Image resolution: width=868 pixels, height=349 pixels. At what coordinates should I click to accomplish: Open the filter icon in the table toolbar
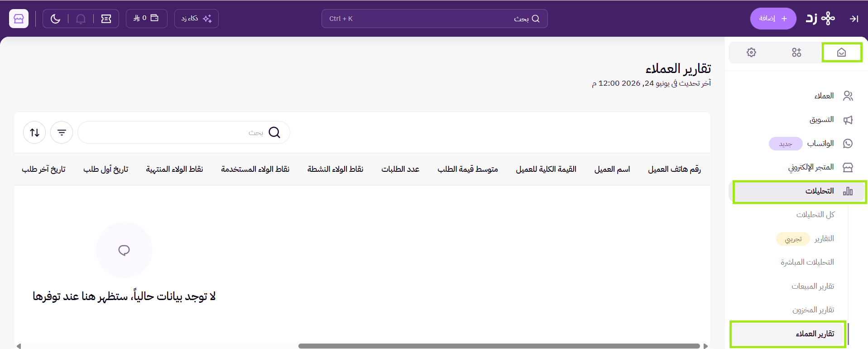[x=62, y=132]
